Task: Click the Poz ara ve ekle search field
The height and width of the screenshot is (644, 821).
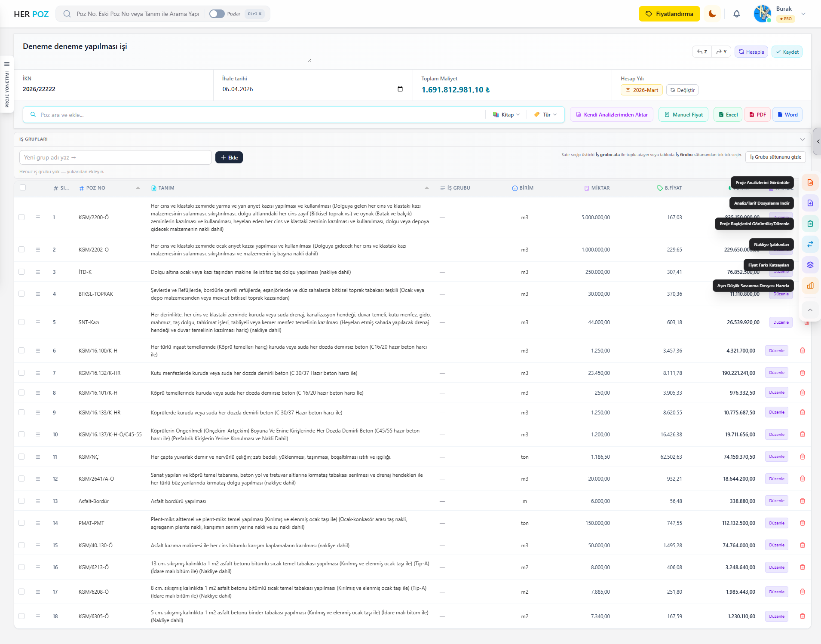Action: (x=258, y=115)
